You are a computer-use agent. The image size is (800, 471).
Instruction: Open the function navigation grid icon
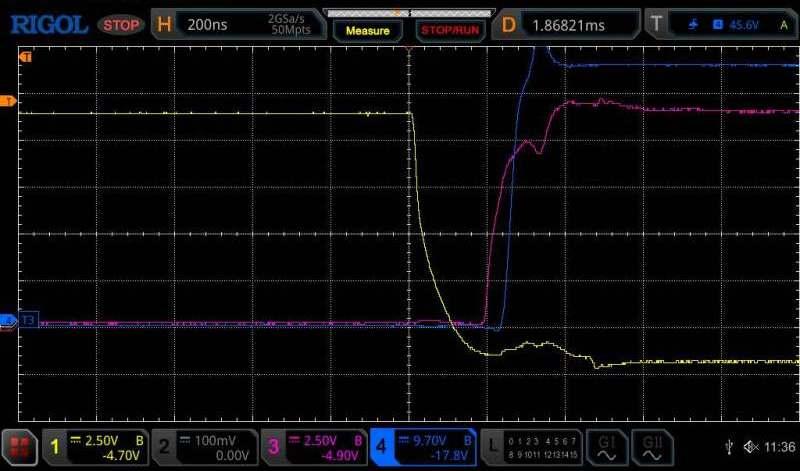18,446
